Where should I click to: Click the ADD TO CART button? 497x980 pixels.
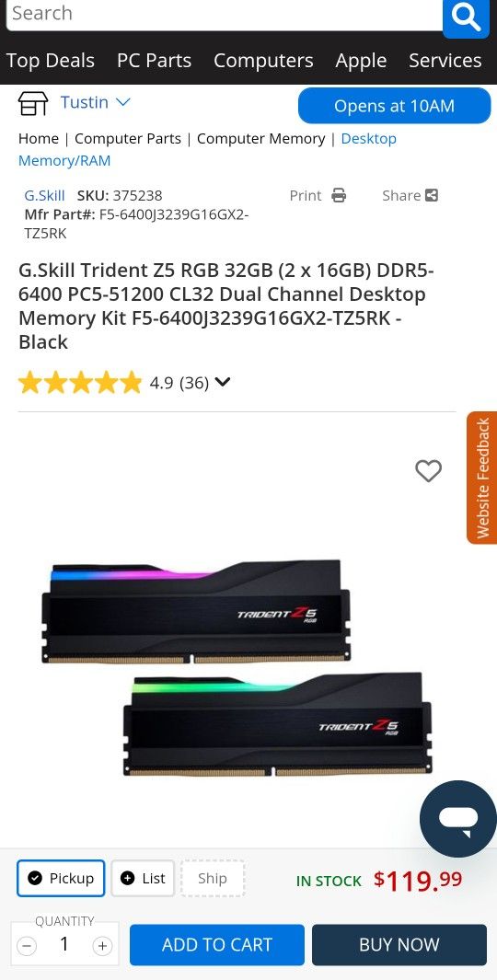pos(217,944)
